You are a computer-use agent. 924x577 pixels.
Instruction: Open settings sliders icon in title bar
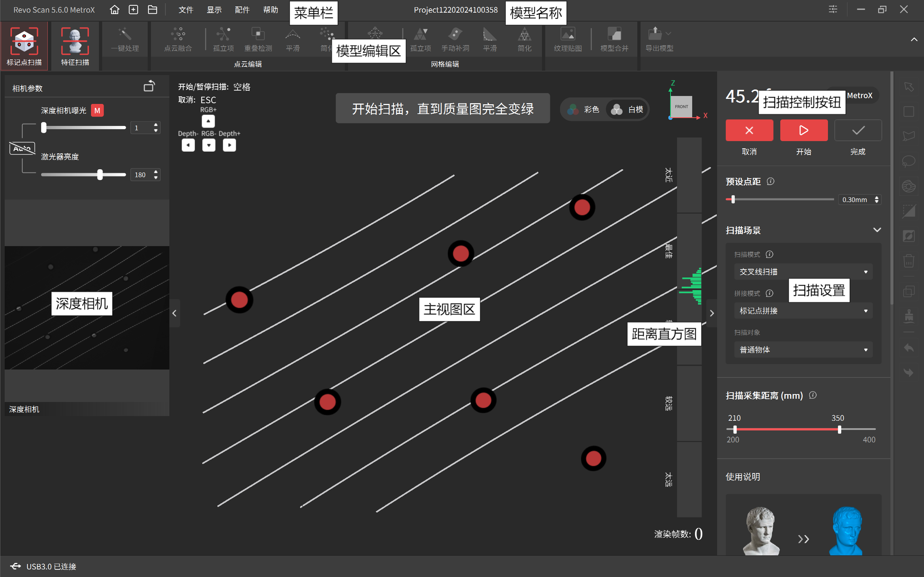point(833,9)
